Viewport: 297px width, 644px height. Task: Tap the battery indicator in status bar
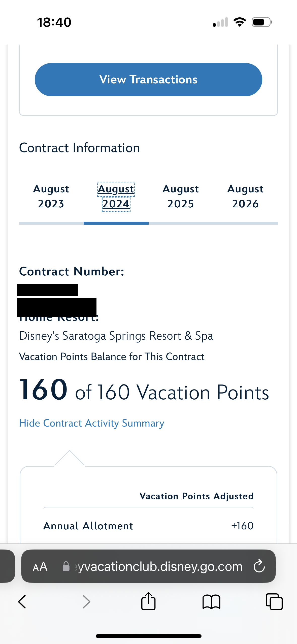tap(262, 22)
